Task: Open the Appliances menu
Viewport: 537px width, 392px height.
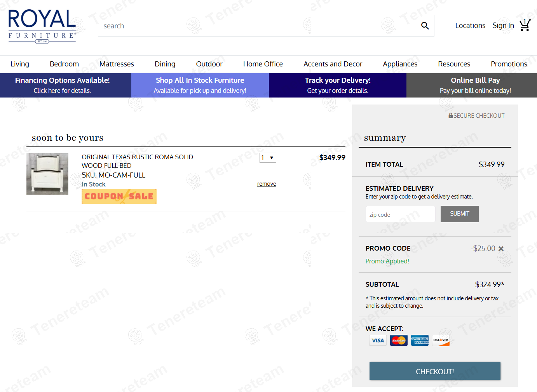Action: (400, 64)
